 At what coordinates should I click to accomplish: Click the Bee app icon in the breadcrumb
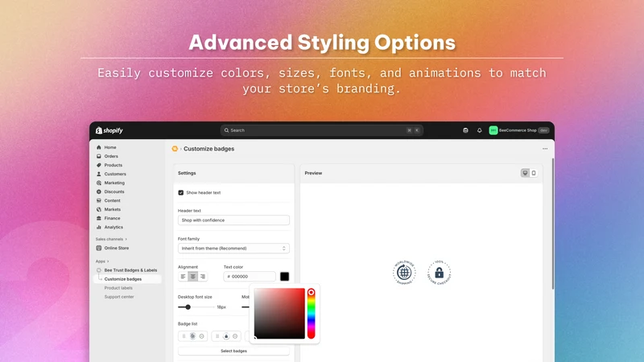pos(175,149)
